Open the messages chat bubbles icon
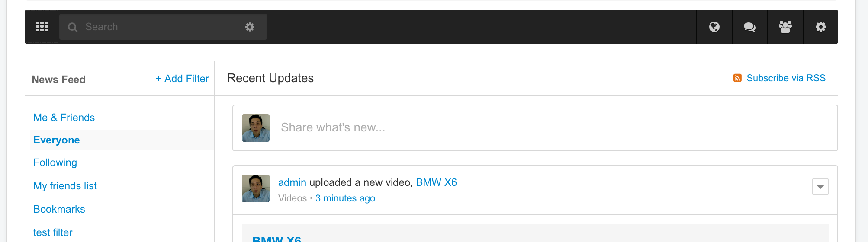 [750, 27]
